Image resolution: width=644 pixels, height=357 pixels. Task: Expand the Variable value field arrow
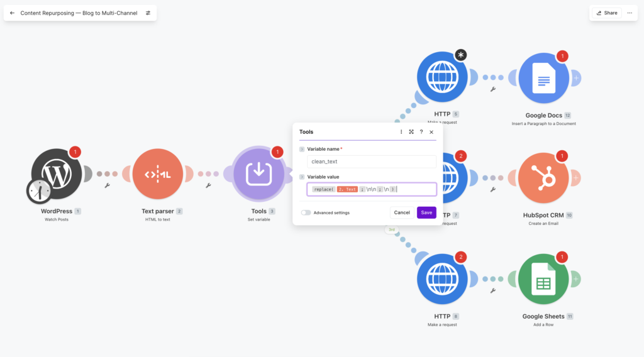coord(302,177)
